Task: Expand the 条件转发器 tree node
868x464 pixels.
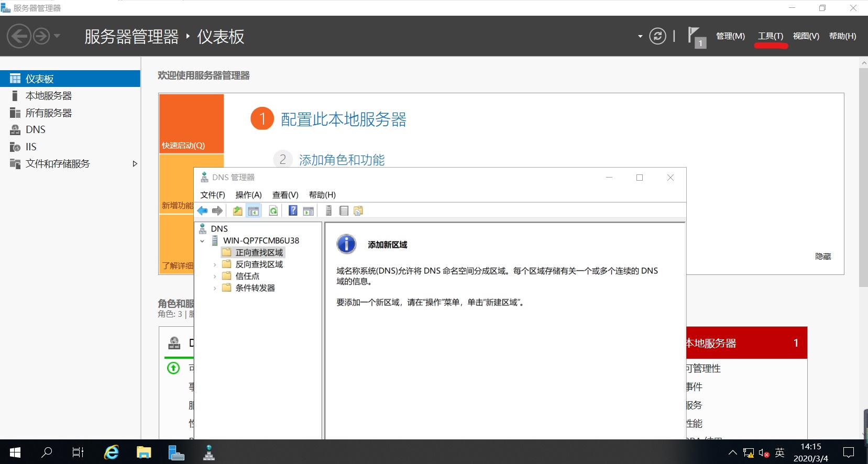Action: [x=215, y=288]
